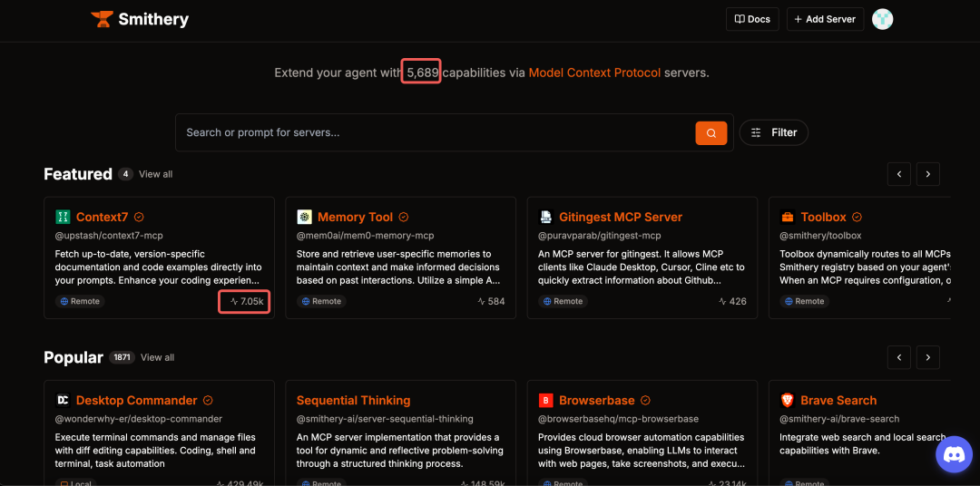The height and width of the screenshot is (486, 980).
Task: Click the Brave Search lion icon
Action: coord(788,401)
